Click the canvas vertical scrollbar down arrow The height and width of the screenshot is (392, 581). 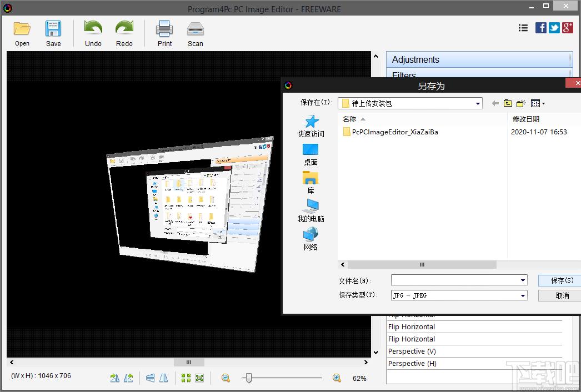coord(375,353)
